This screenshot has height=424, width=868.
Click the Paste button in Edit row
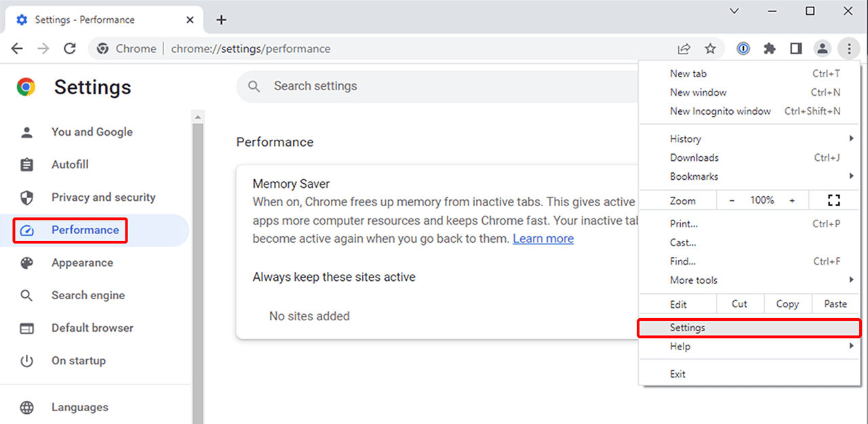tap(835, 304)
